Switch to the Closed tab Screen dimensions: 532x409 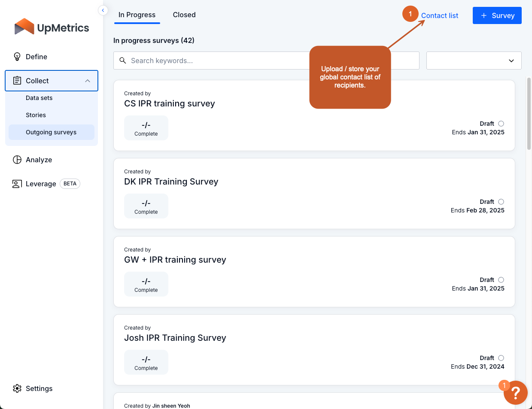tap(184, 15)
